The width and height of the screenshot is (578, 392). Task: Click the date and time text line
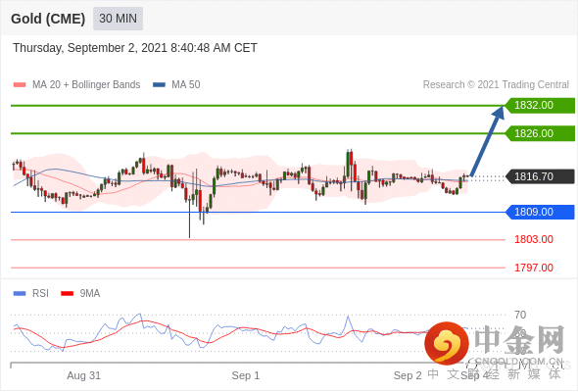pyautogui.click(x=135, y=48)
